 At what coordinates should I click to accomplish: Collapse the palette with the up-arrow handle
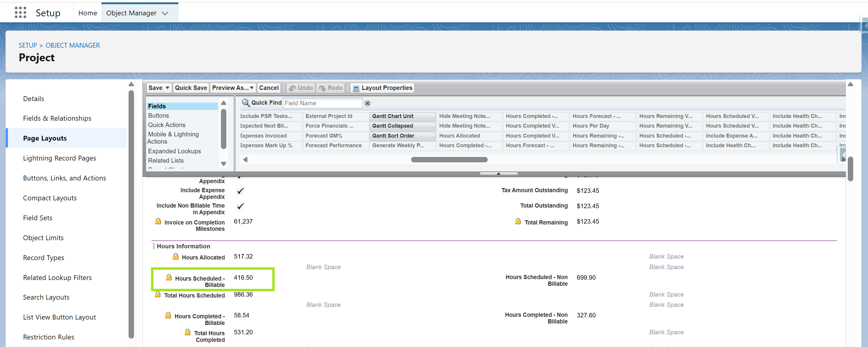pos(498,174)
